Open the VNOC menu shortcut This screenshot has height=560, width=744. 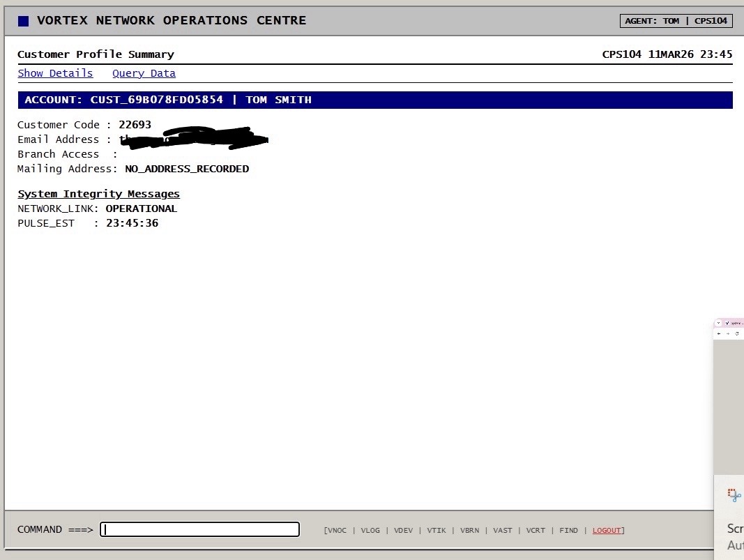[x=337, y=530]
